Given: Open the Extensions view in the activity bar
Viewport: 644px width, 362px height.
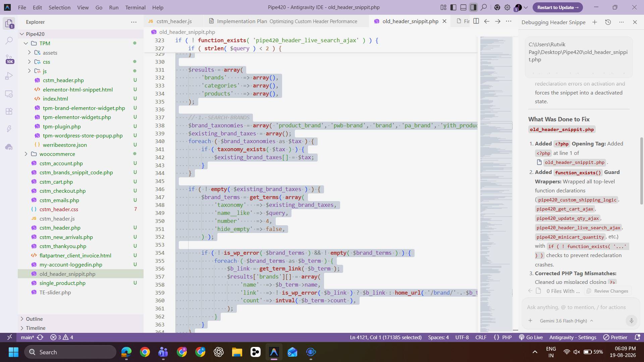Looking at the screenshot, I should pos(9,111).
